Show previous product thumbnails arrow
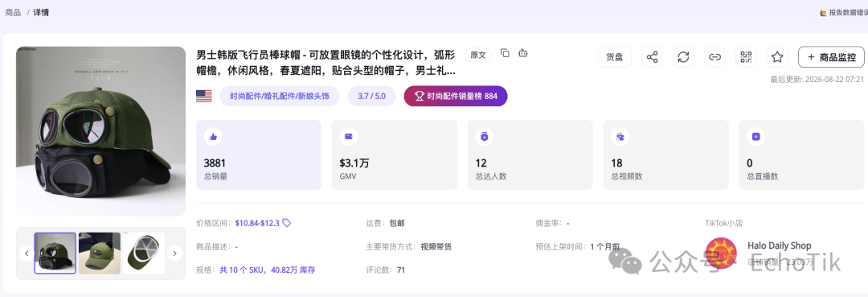 coord(27,254)
